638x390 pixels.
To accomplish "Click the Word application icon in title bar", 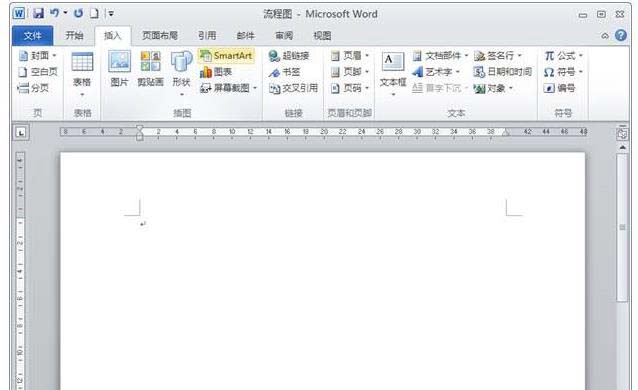I will coord(19,13).
